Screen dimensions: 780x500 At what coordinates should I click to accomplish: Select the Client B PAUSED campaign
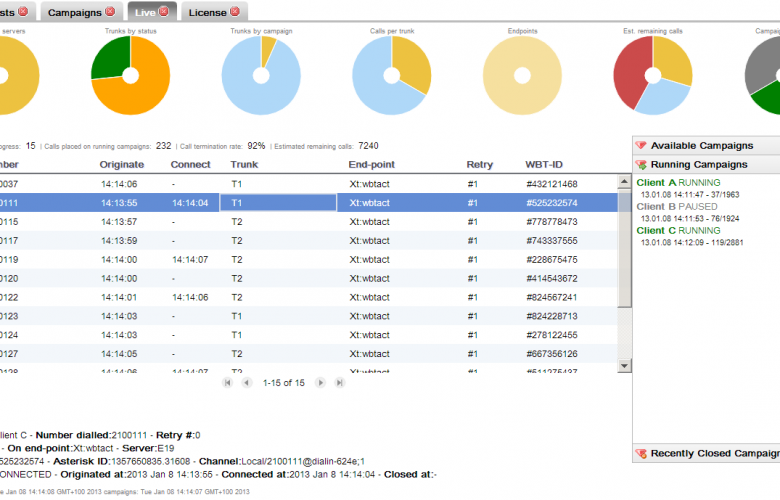coord(677,206)
